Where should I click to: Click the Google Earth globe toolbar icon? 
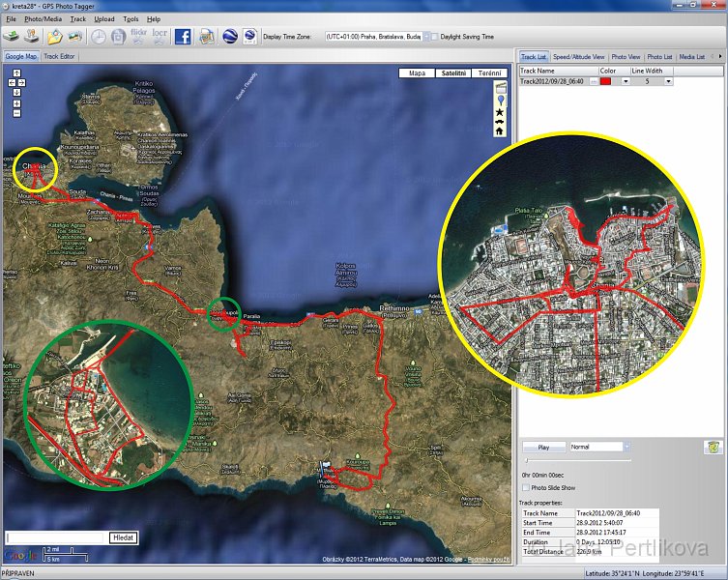coord(230,36)
